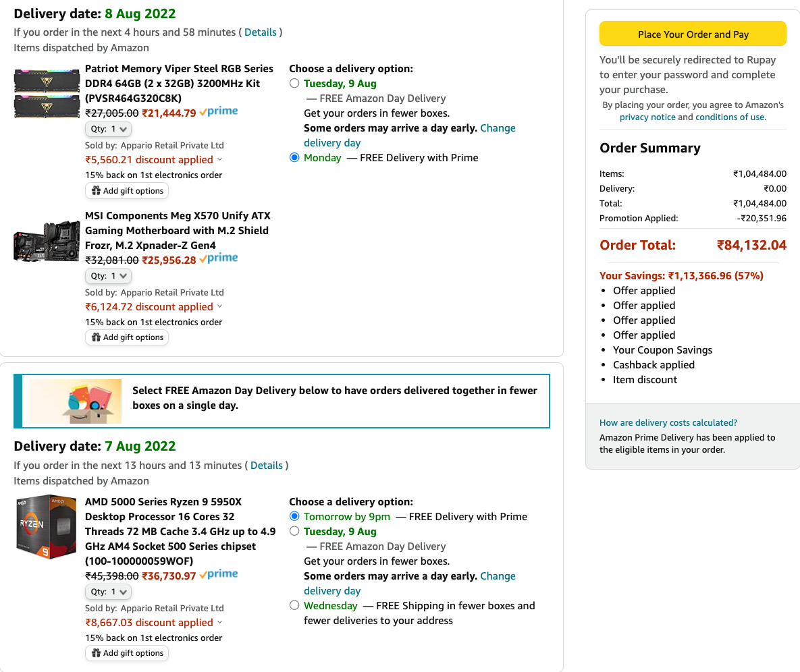Open How are delivery costs calculated link
This screenshot has height=672, width=800.
668,422
